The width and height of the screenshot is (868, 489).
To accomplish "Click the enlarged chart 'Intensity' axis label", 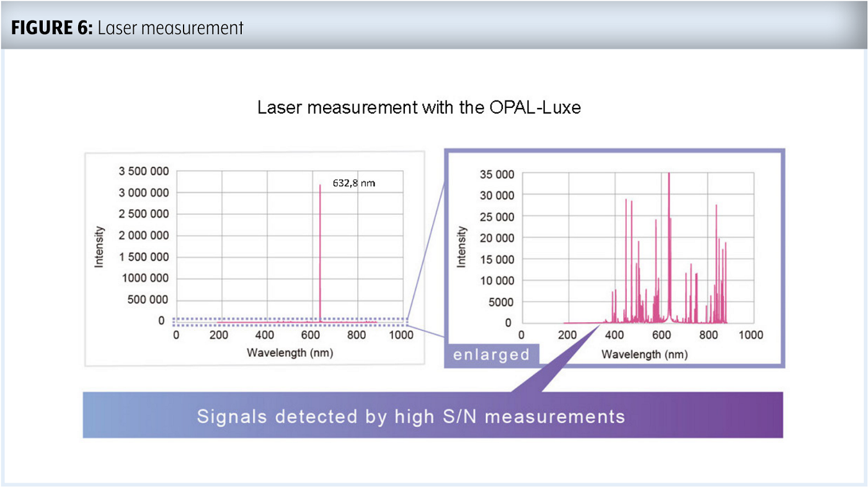I will click(x=461, y=246).
